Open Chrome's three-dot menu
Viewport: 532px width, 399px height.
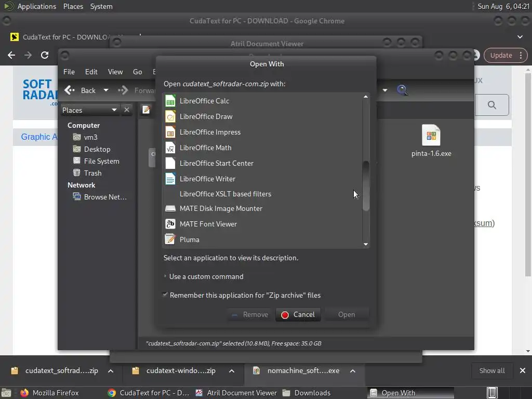pyautogui.click(x=521, y=55)
